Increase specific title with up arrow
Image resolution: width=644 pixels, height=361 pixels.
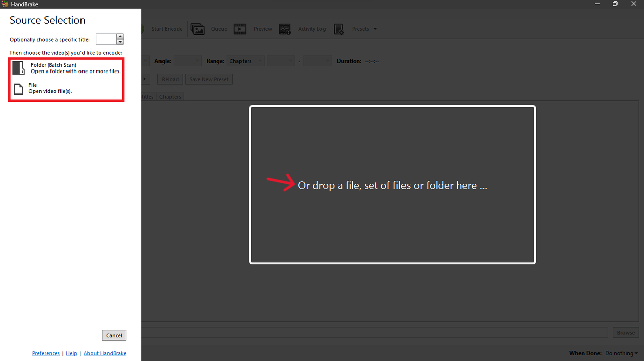(x=120, y=37)
